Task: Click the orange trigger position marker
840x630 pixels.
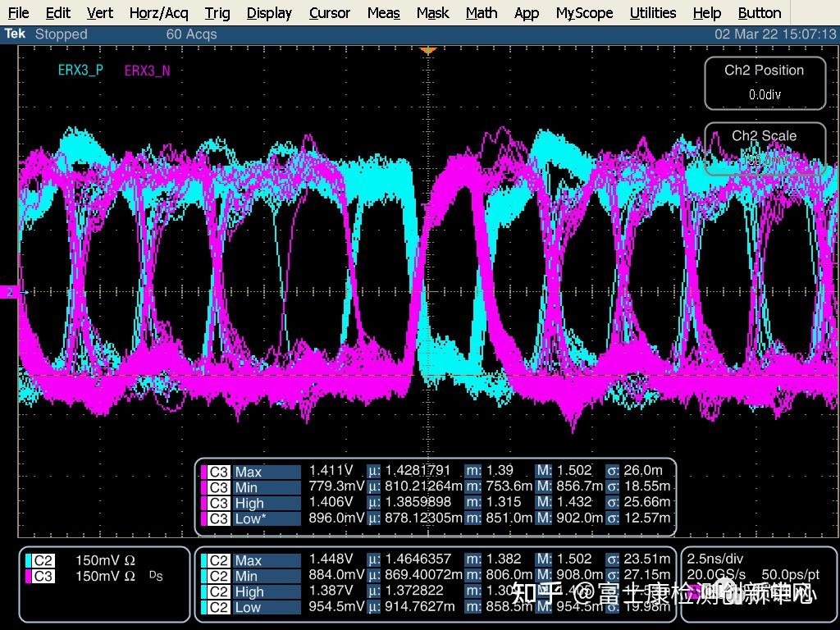Action: click(427, 51)
